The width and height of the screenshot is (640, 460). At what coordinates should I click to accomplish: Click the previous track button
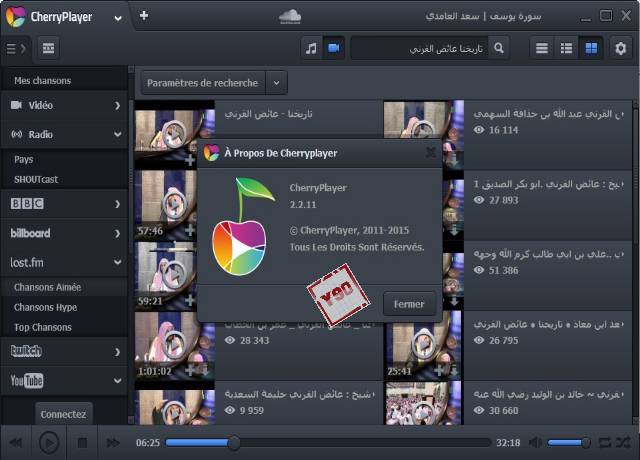pos(16,442)
